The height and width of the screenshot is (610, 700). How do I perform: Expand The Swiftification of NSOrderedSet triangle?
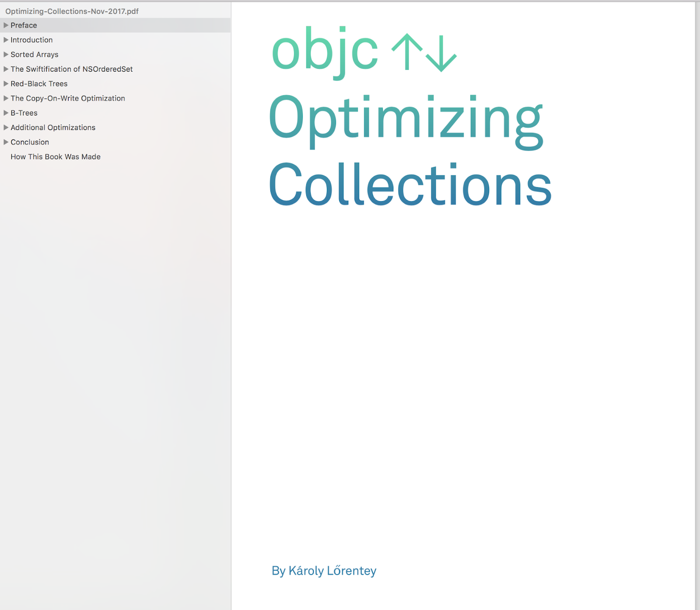[x=6, y=69]
